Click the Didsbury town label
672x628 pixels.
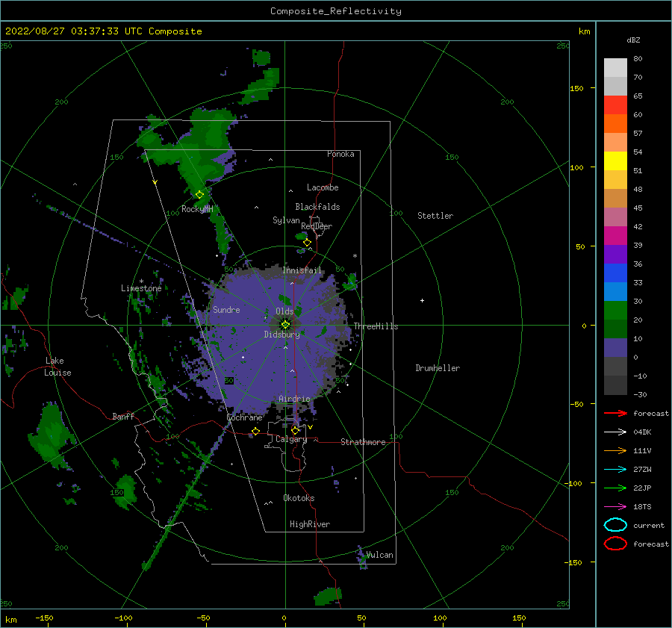tap(281, 335)
